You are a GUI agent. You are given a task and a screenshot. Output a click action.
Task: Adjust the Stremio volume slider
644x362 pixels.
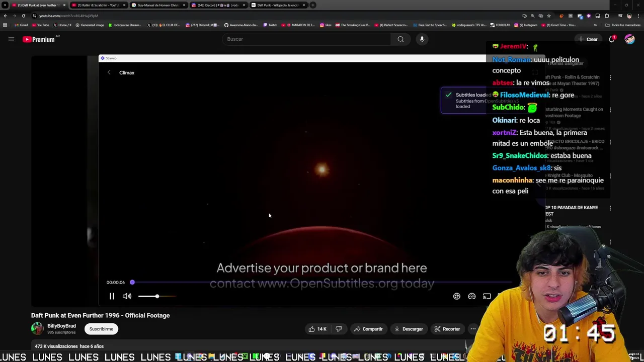point(157,296)
